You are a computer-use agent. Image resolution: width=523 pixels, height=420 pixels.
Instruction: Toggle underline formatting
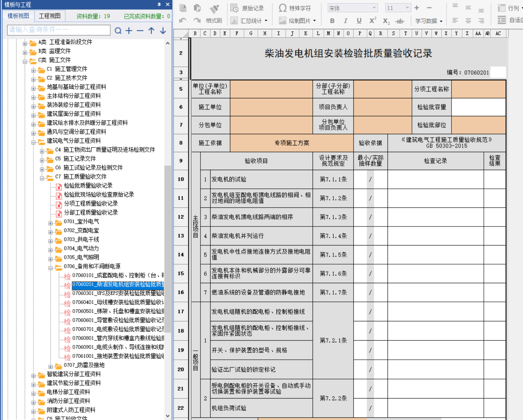pos(359,21)
